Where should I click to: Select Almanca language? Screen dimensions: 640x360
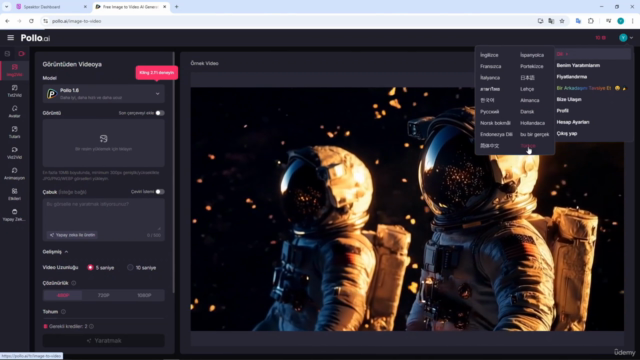coord(530,100)
